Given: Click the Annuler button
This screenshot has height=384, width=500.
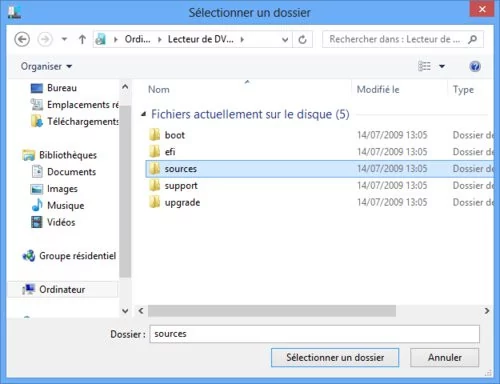Looking at the screenshot, I should (445, 357).
